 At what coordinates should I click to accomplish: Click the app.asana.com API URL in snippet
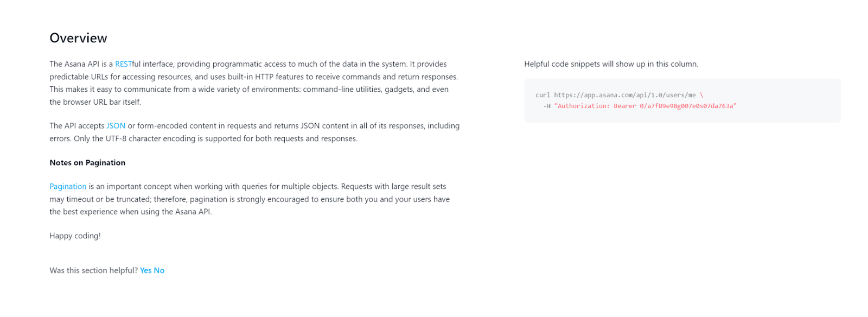(x=624, y=95)
